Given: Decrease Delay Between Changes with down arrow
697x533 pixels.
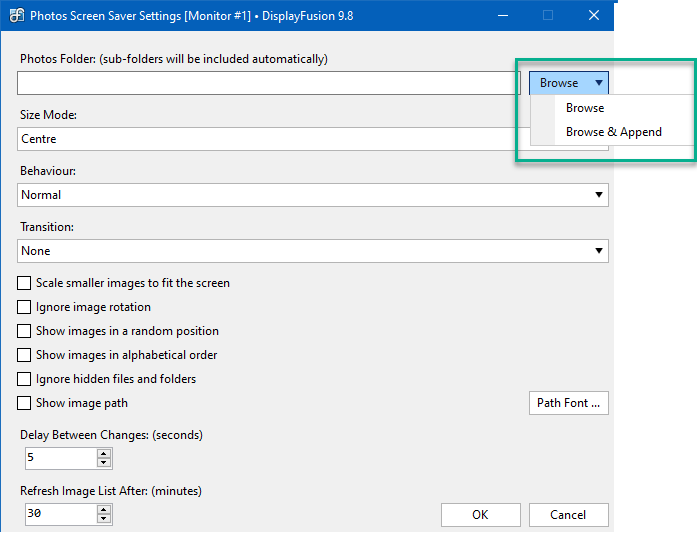Looking at the screenshot, I should coord(104,463).
